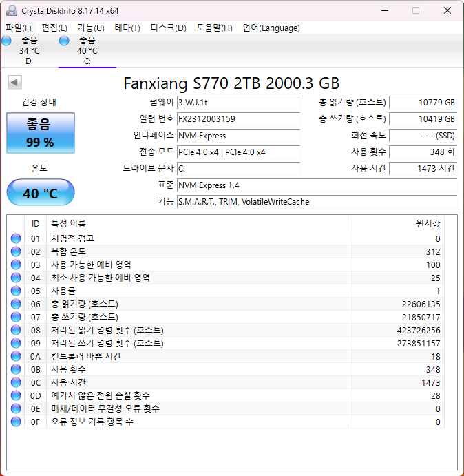Click status orb of row 08
This screenshot has height=476, width=464.
(16, 330)
